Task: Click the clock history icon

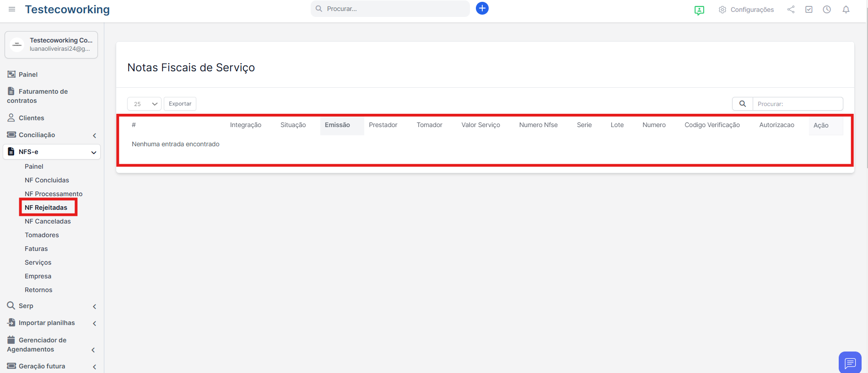Action: [x=826, y=10]
